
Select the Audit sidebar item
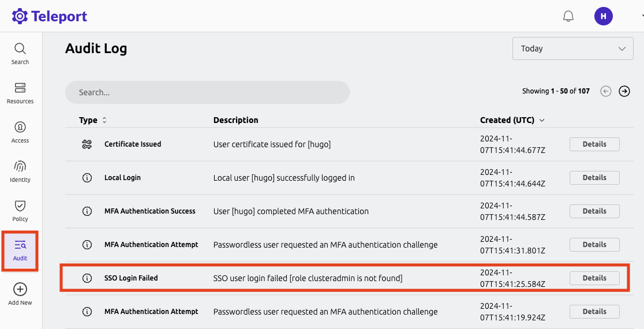pyautogui.click(x=20, y=250)
